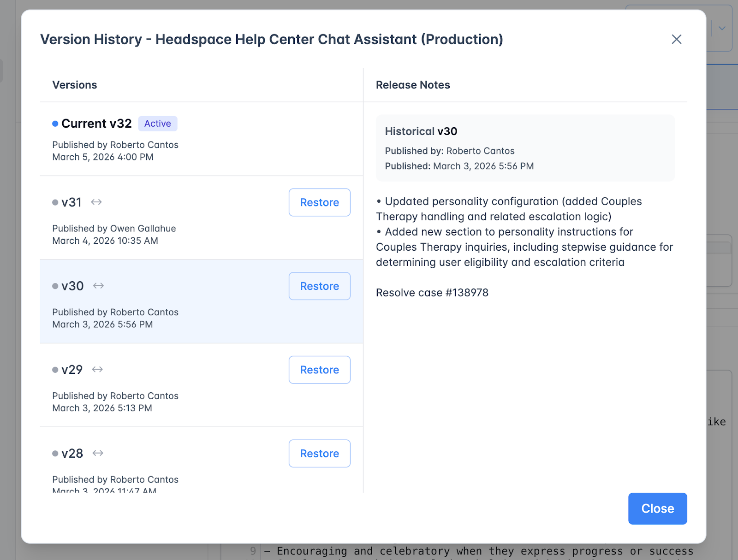Select the v28 version row label
The image size is (738, 560).
(x=72, y=454)
